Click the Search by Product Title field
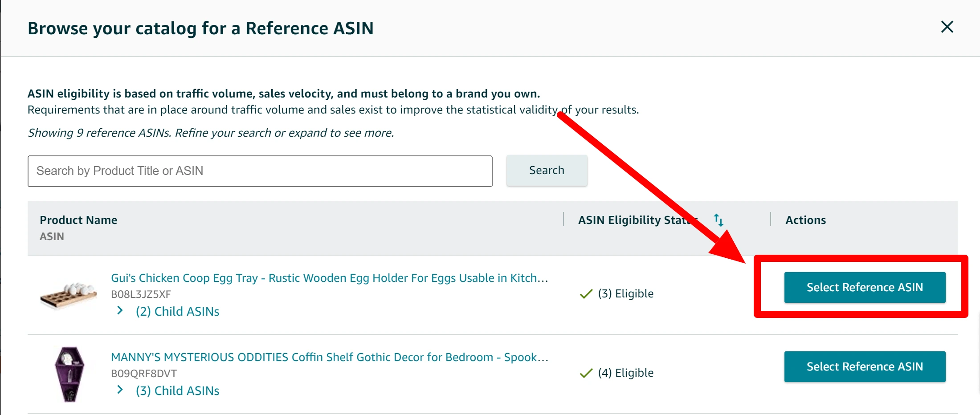 coord(260,171)
